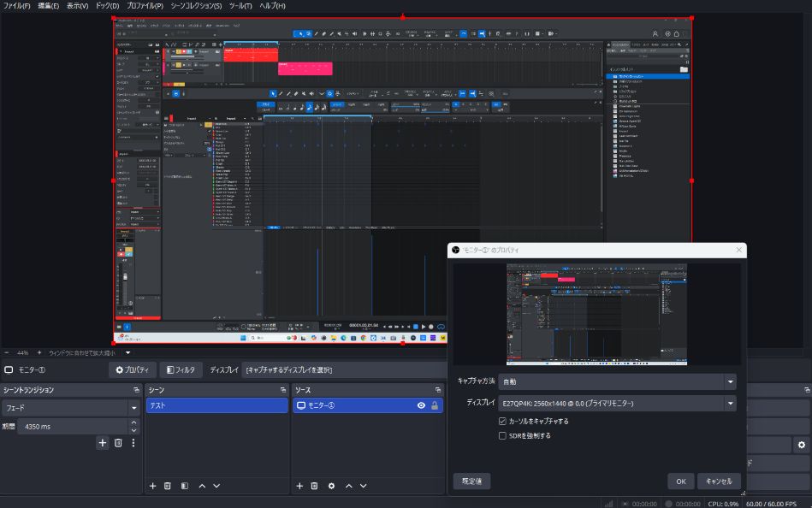Toggle visibility eye of モニター① source
Screen dimensions: 812x508
point(421,405)
